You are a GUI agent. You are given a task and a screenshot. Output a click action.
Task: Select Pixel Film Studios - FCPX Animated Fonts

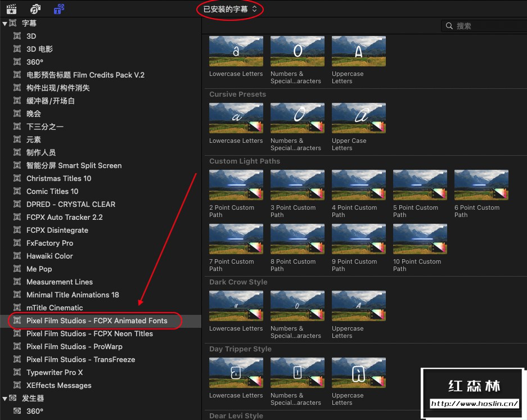point(97,320)
